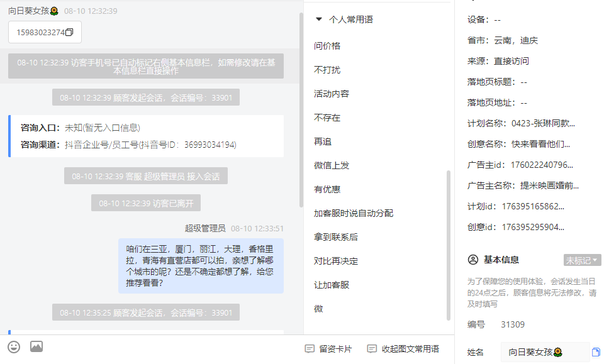
Task: Select quick phrase 活动内容
Action: coord(332,94)
